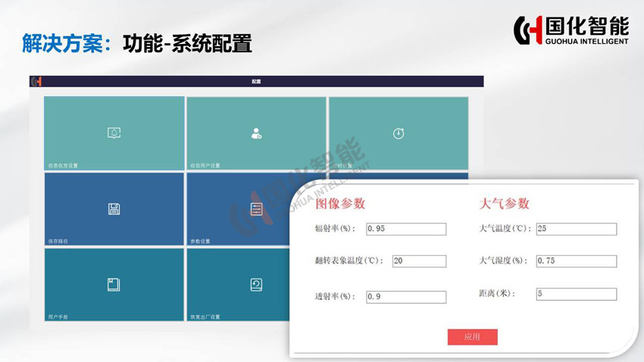Image resolution: width=644 pixels, height=362 pixels.
Task: Click the 距离(米): label
Action: click(497, 293)
